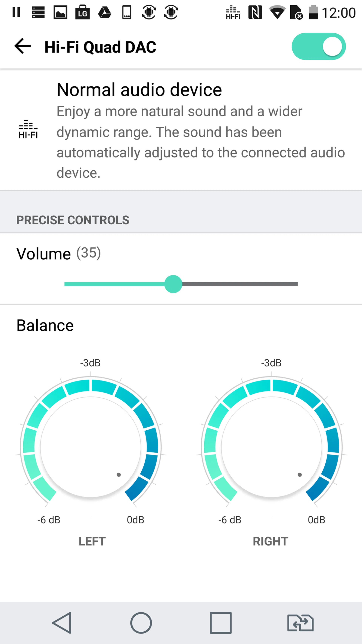The height and width of the screenshot is (644, 362).
Task: Tap the Hi-Fi status bar icon
Action: [x=233, y=12]
